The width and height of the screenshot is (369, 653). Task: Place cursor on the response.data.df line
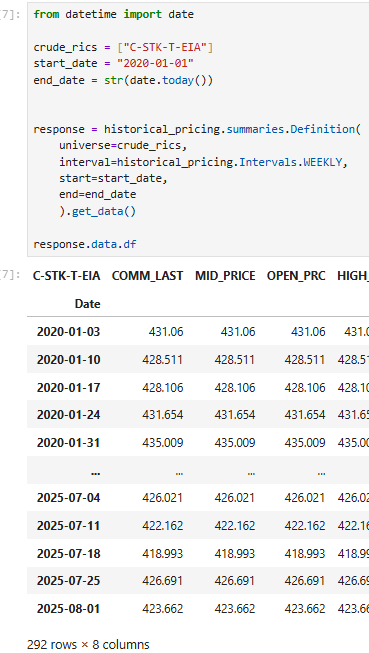coord(85,244)
